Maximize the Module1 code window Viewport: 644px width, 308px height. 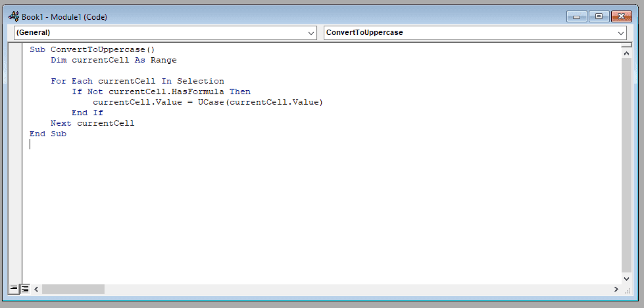599,17
